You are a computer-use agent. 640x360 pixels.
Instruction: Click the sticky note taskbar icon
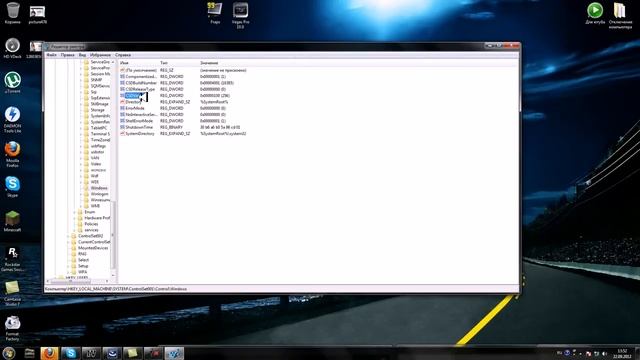coord(133,353)
